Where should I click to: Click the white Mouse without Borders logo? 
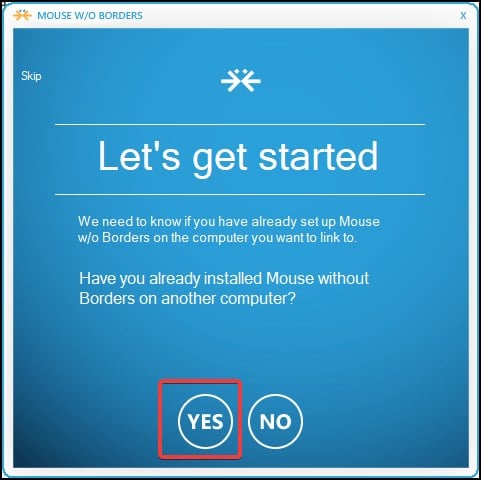point(241,80)
